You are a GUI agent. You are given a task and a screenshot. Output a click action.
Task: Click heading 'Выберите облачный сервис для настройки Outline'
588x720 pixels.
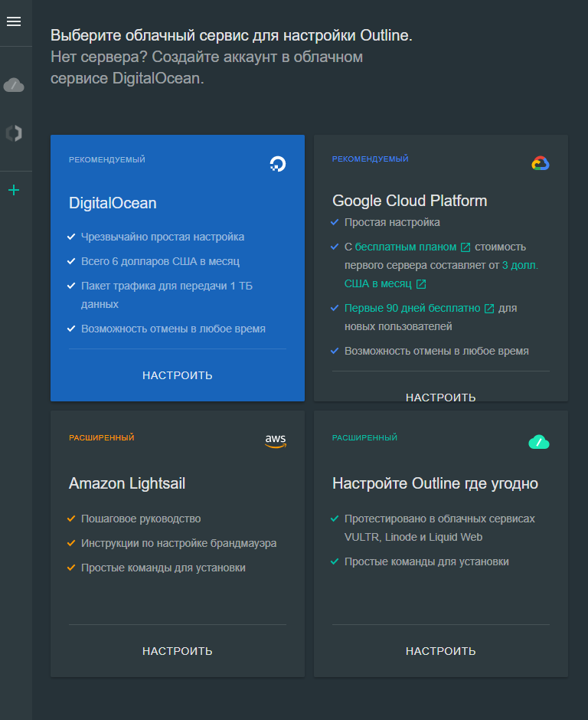(x=231, y=35)
